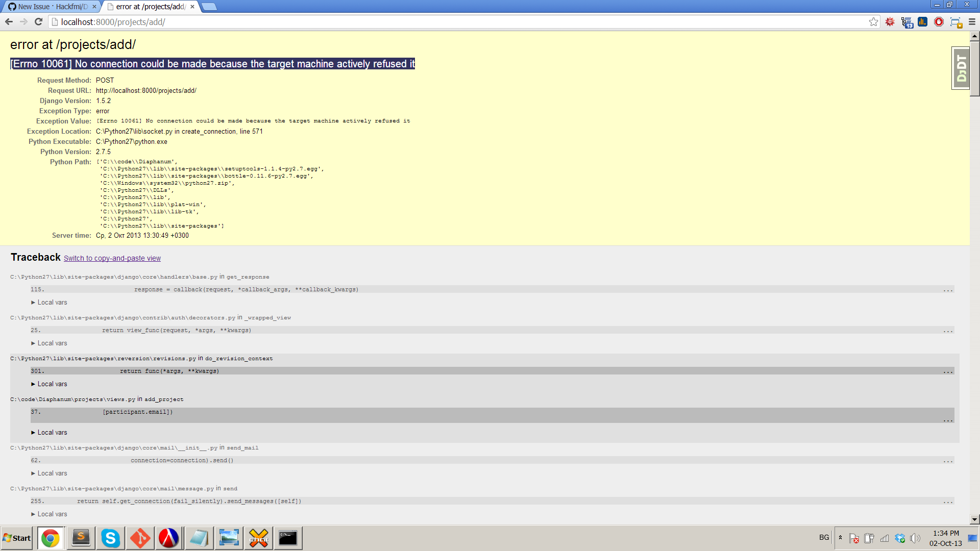
Task: Click the highlighted Errno 10061 error message
Action: pyautogui.click(x=212, y=64)
